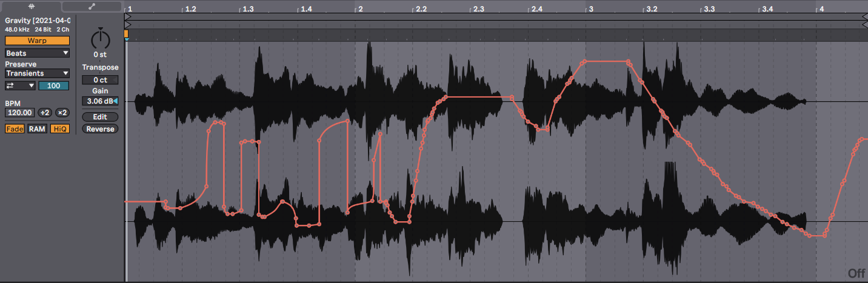Viewport: 868px width, 283px height.
Task: Click the 2 Ch channel count text
Action: [x=63, y=29]
